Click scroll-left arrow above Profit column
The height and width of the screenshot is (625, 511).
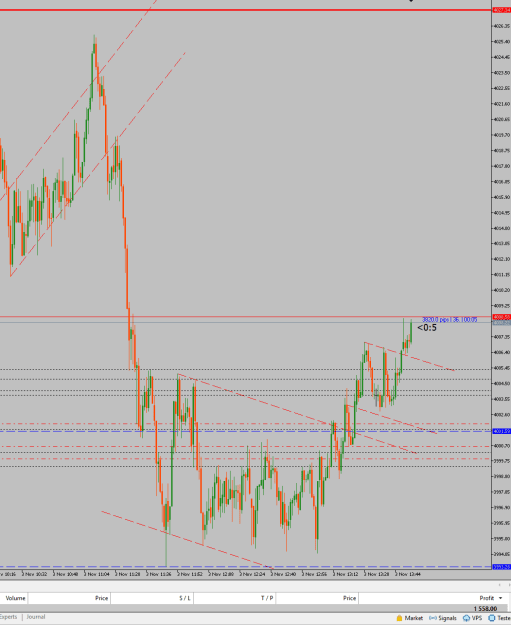tap(498, 585)
